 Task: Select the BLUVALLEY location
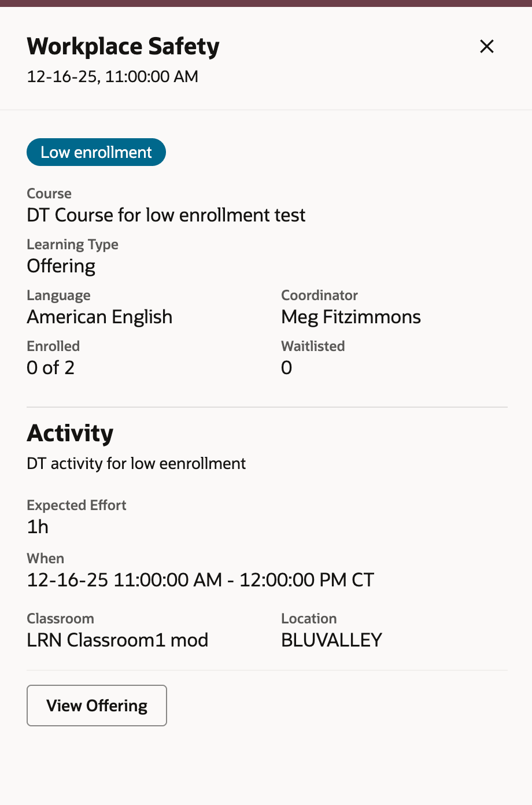click(331, 640)
